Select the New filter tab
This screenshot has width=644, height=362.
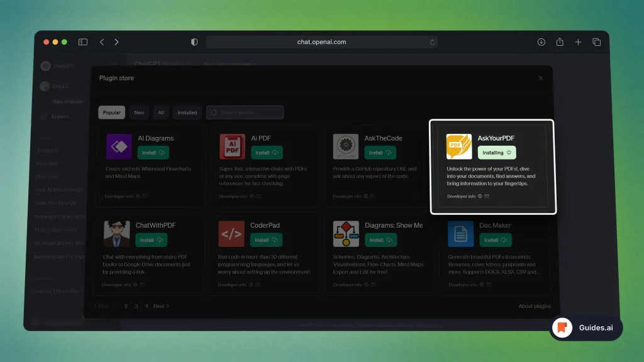coord(139,112)
